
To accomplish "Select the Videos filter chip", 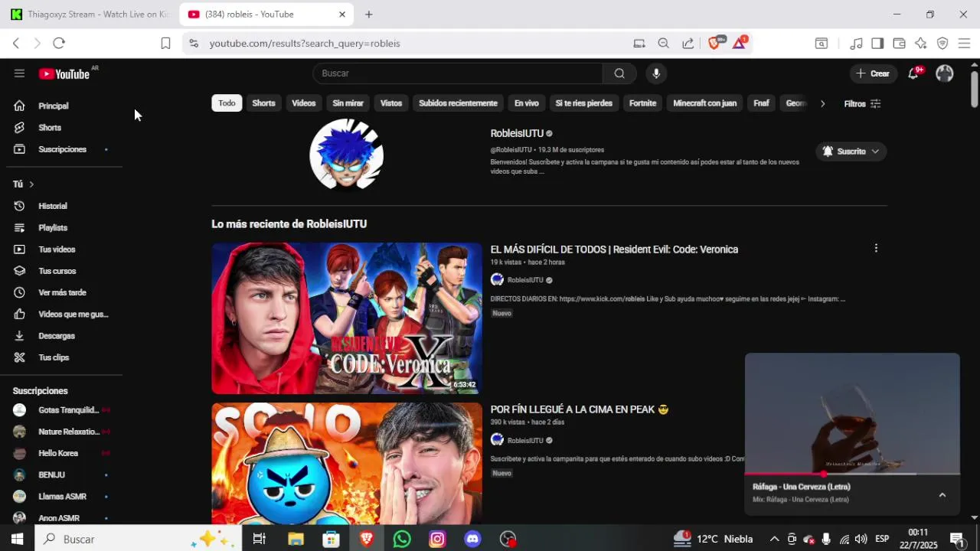I will coord(303,103).
